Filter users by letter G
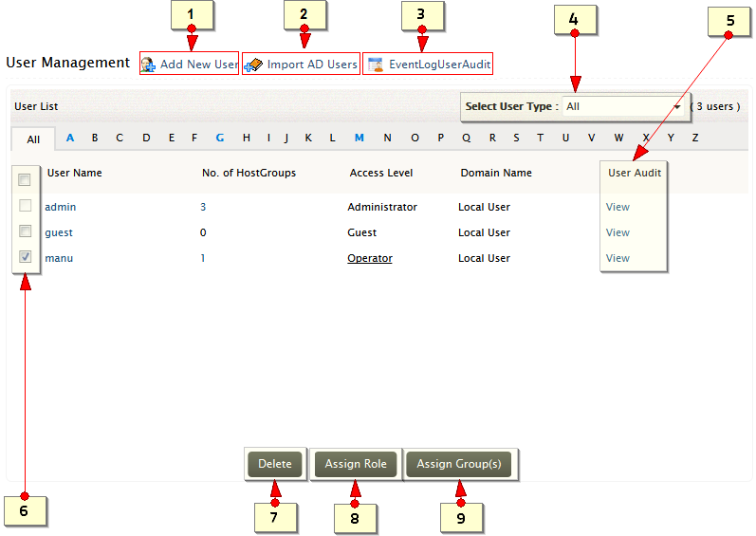Viewport: 756px width, 536px height. [220, 138]
